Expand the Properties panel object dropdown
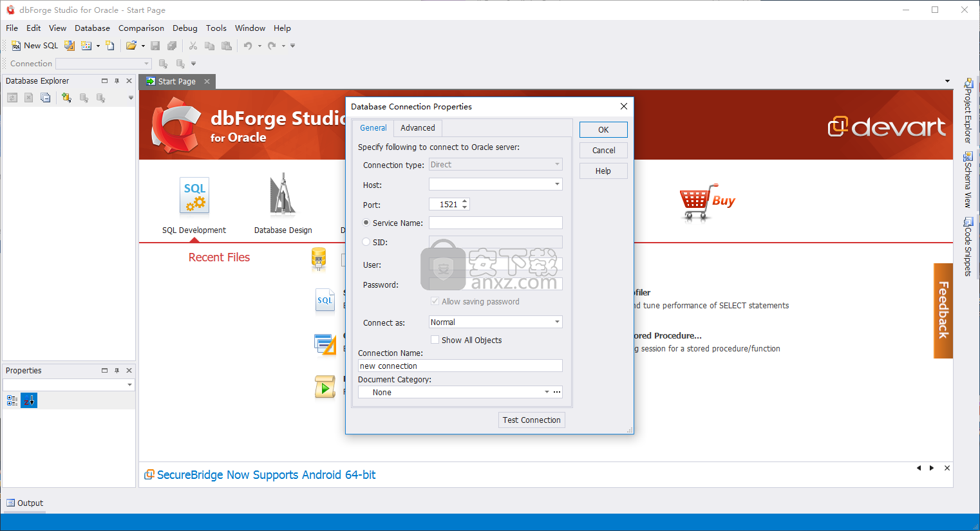980x531 pixels. 129,385
